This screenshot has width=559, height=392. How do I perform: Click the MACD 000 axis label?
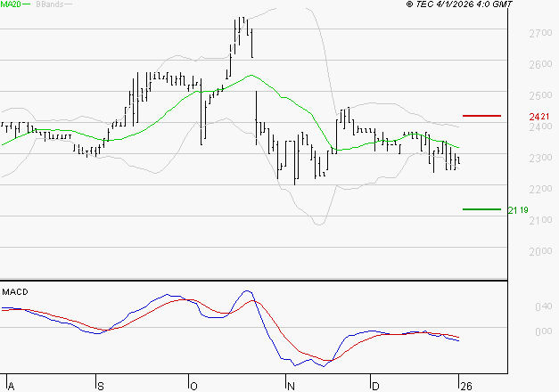[544, 331]
